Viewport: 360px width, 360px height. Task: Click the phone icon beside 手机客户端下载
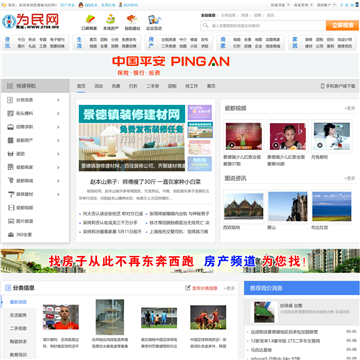pos(322,86)
